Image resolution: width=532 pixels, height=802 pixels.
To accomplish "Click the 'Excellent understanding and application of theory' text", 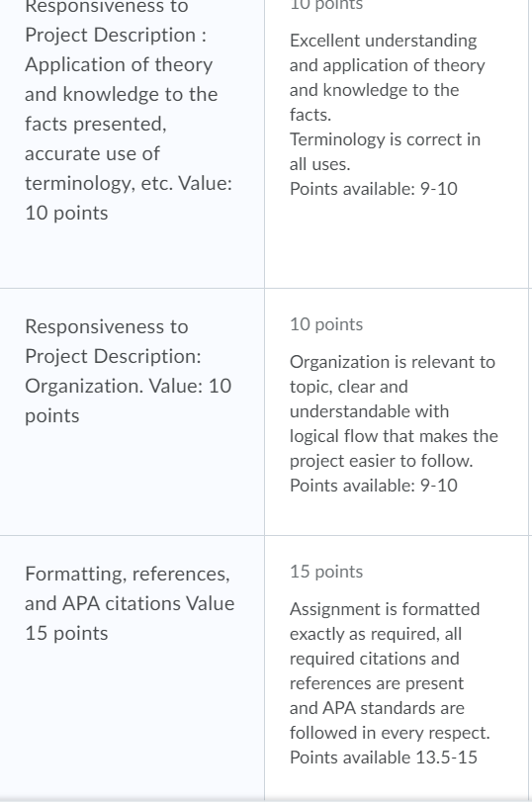I will (388, 52).
